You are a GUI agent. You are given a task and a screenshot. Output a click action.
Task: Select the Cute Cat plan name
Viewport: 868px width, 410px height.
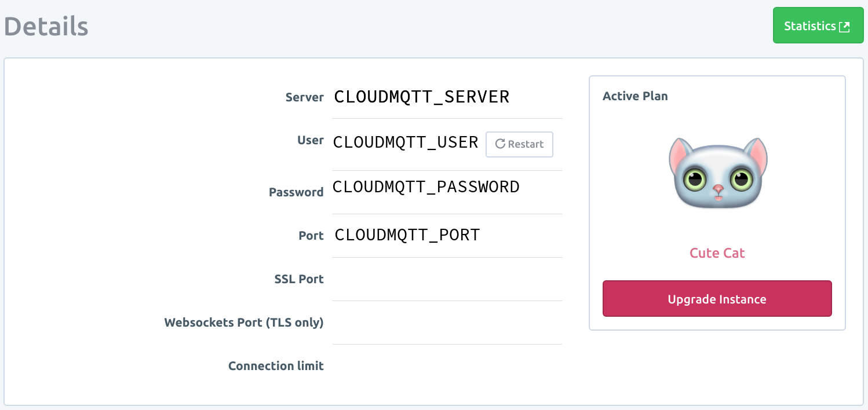coord(717,253)
